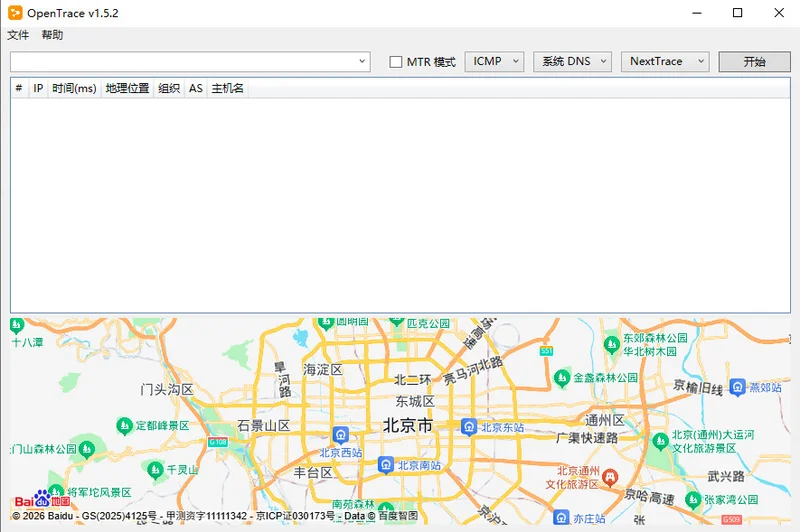Click the 北京市 city label on map
The width and height of the screenshot is (800, 532).
click(408, 425)
